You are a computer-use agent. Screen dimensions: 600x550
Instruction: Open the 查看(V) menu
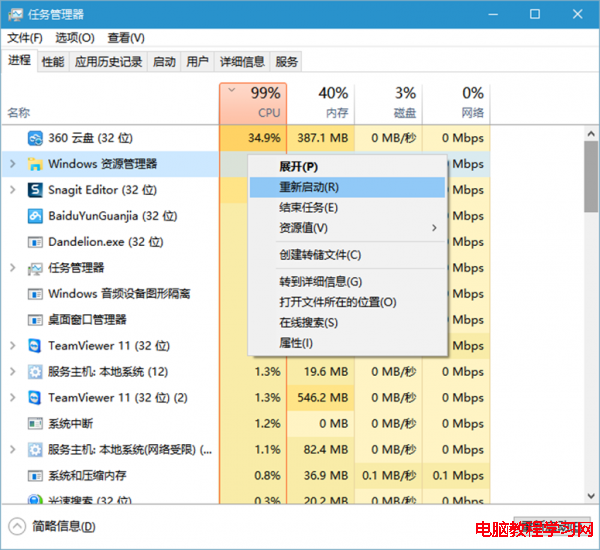pyautogui.click(x=126, y=38)
